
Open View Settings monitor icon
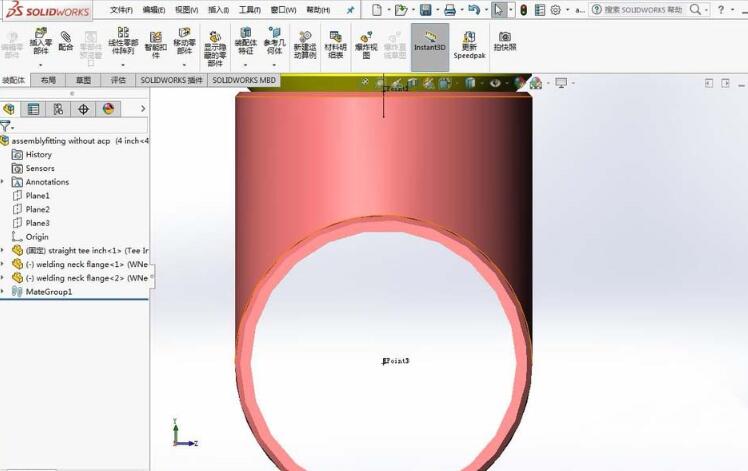point(561,83)
